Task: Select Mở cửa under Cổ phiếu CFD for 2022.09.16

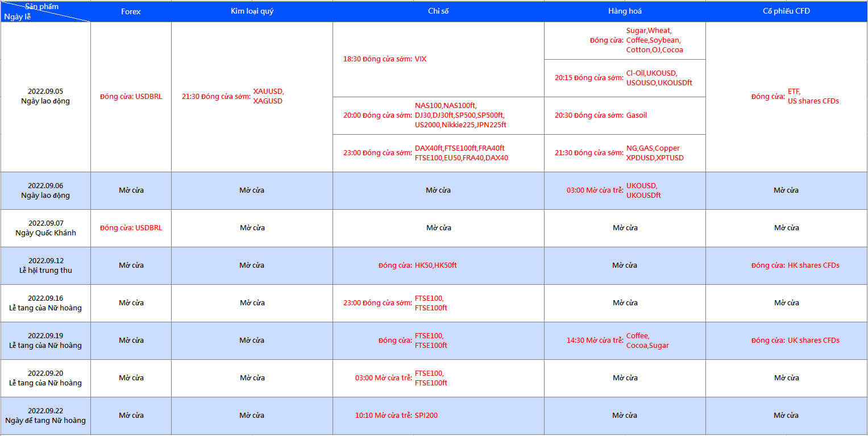Action: [x=786, y=303]
